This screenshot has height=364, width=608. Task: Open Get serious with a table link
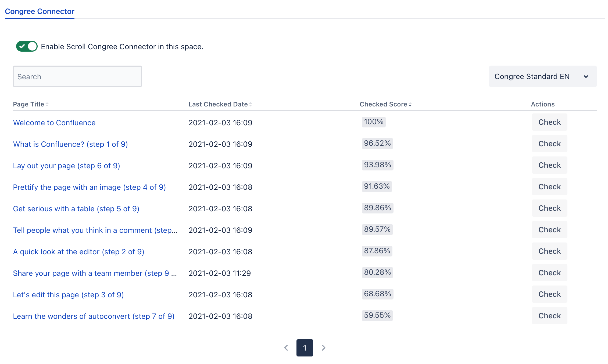click(76, 209)
